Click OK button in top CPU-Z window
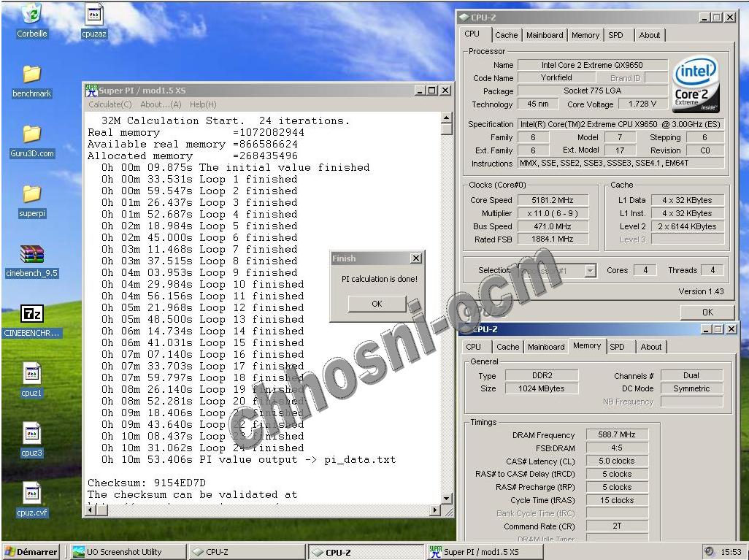Viewport: 749px width, 560px height. point(707,312)
